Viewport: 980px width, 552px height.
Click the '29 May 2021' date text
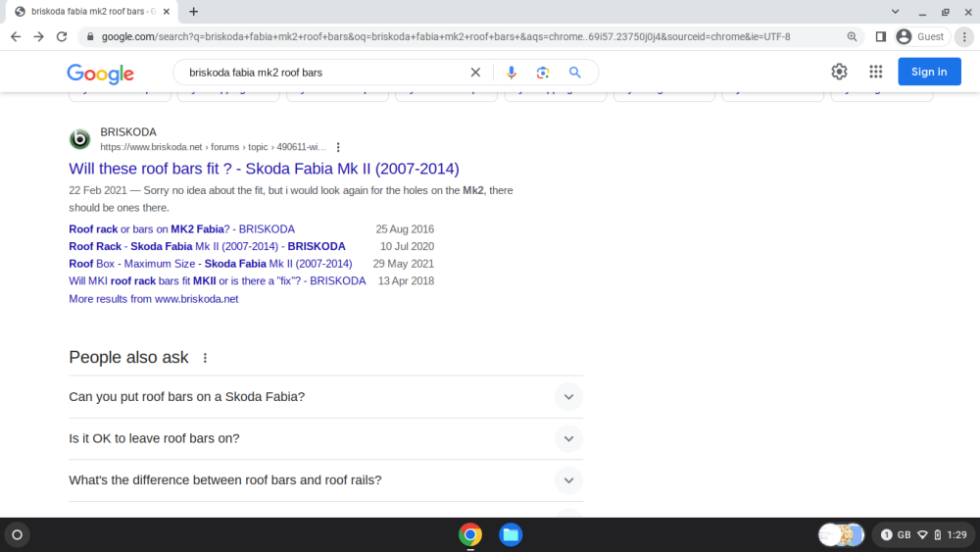[404, 264]
